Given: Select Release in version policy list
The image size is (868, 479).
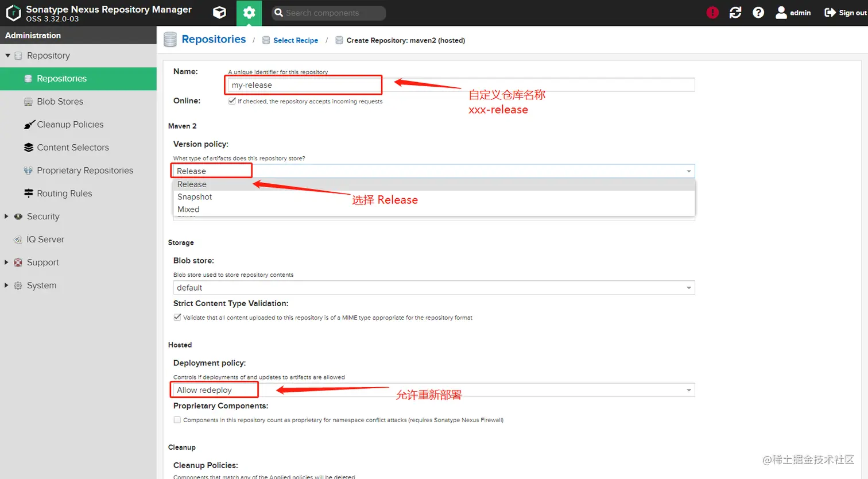Looking at the screenshot, I should [x=434, y=184].
